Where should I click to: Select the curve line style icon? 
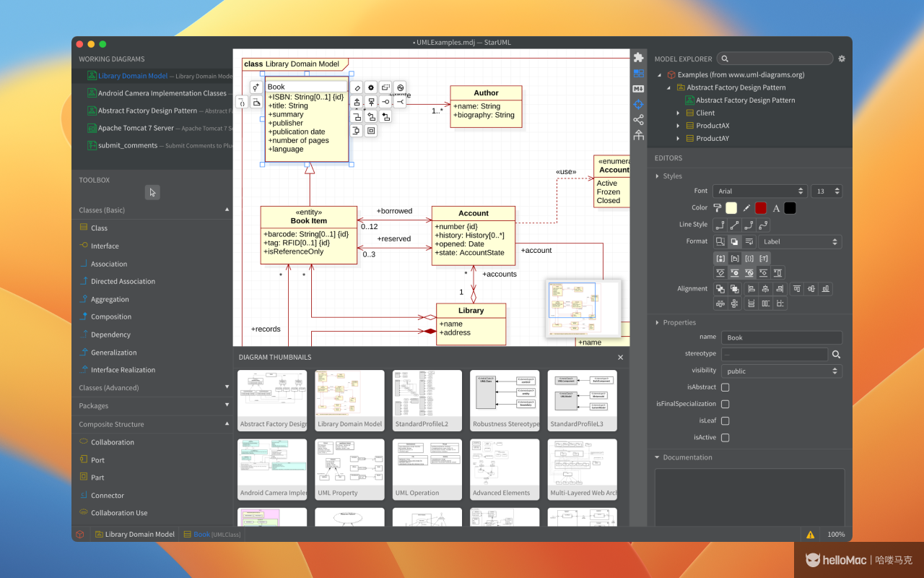coord(763,225)
